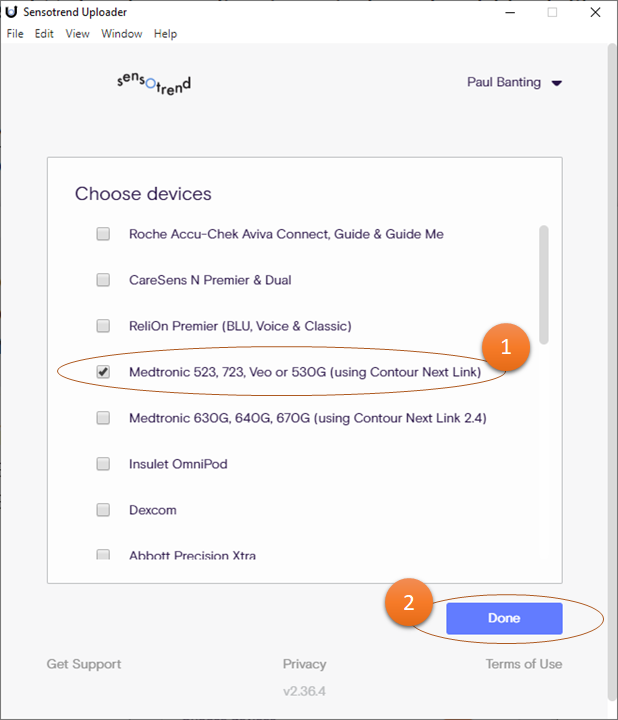Viewport: 618px width, 720px height.
Task: Tick the ReliOn Premier checkbox
Action: click(x=103, y=326)
